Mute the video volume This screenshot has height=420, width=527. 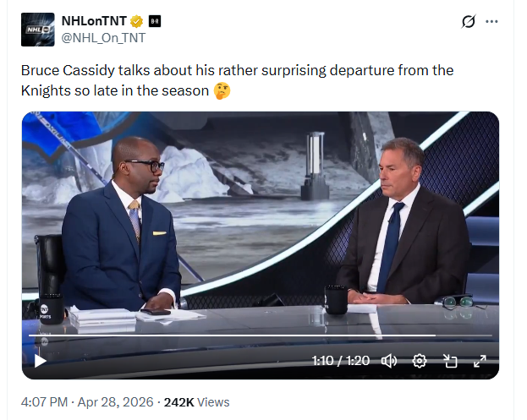tap(389, 361)
